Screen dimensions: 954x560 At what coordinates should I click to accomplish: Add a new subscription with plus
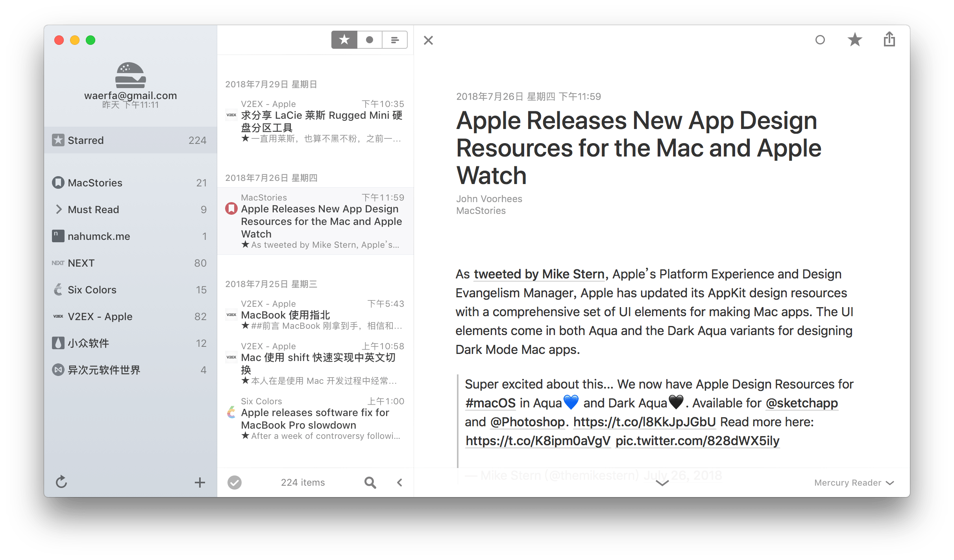coord(200,483)
